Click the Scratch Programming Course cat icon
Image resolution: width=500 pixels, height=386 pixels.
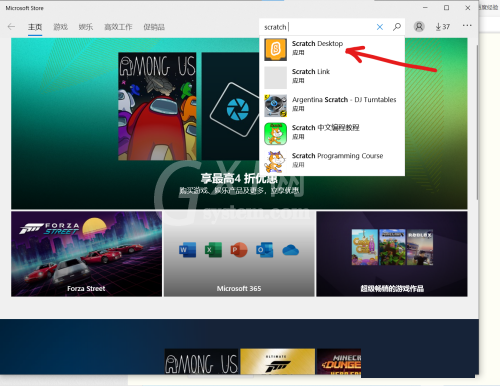pos(275,162)
